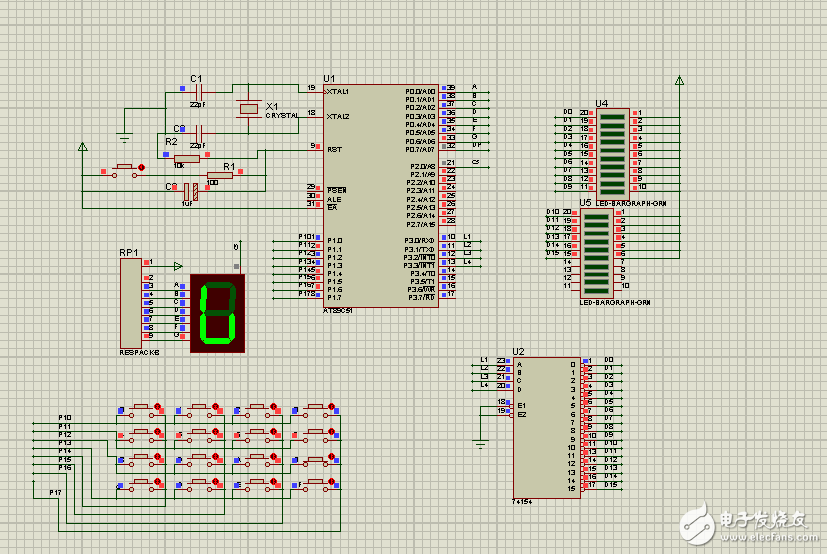Click the ground symbol left of U2
The height and width of the screenshot is (554, 827).
(x=481, y=442)
